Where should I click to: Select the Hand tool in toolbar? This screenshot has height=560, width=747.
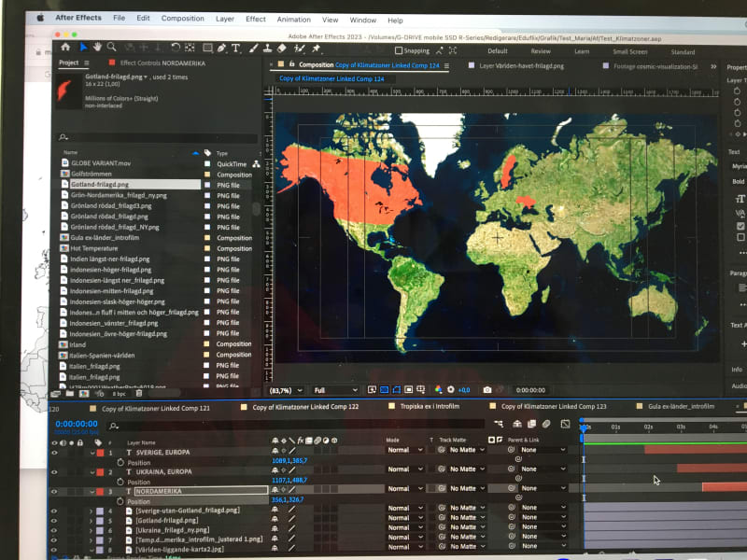point(97,47)
